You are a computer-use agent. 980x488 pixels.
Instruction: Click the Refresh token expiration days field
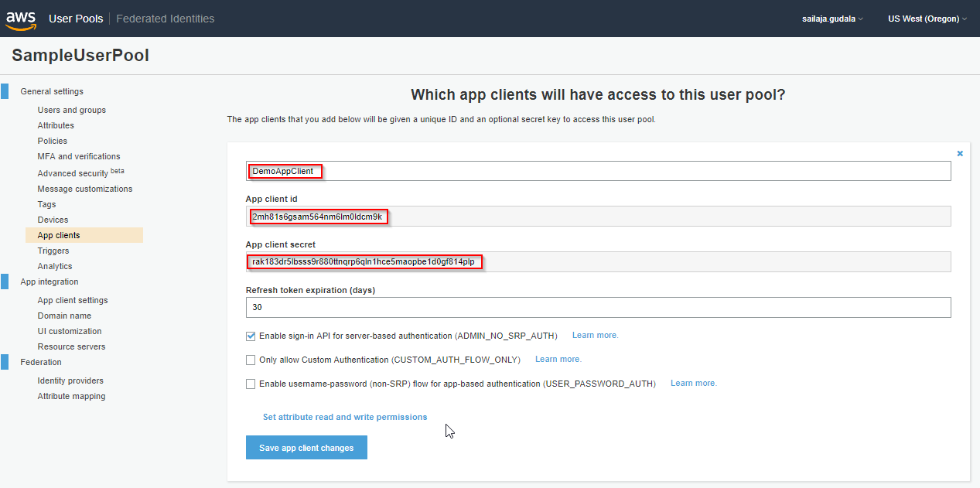click(598, 307)
